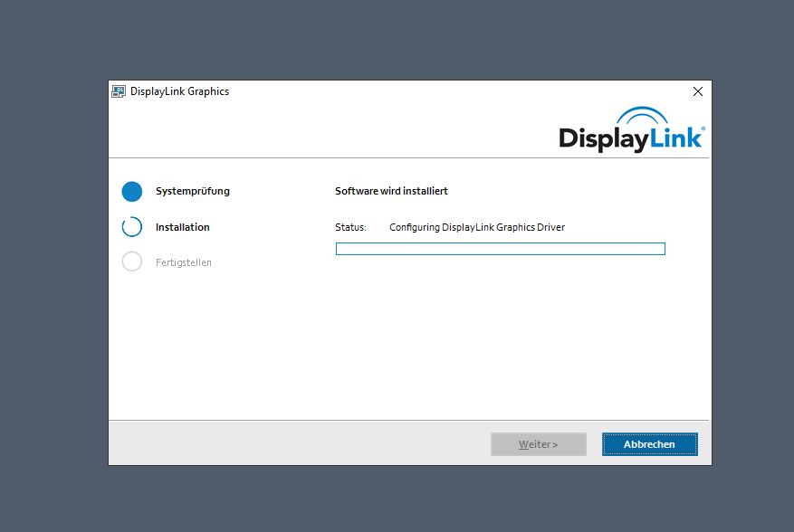Click the DisplayLink logo
Image resolution: width=794 pixels, height=532 pixels.
(x=631, y=129)
